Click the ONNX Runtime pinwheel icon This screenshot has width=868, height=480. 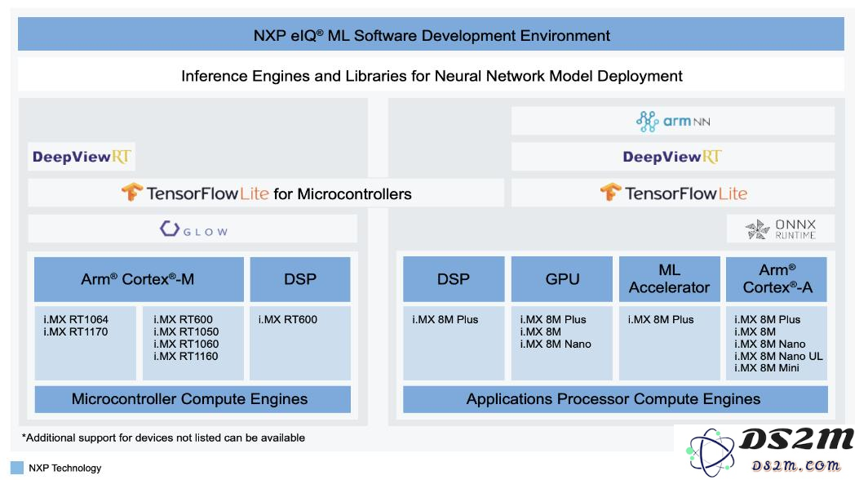point(757,229)
